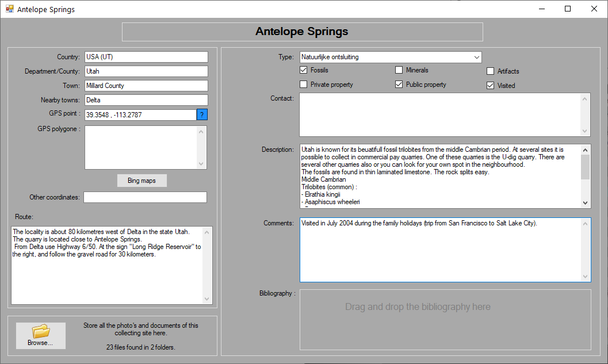Screen dimensions: 608x364
Task: Click the Contact scrollbar up arrow
Action: coord(585,99)
